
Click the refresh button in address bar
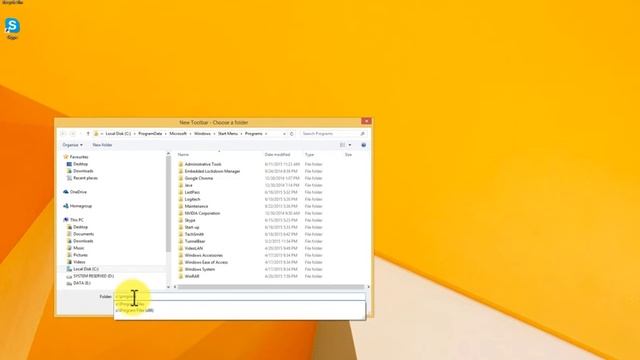coord(291,133)
